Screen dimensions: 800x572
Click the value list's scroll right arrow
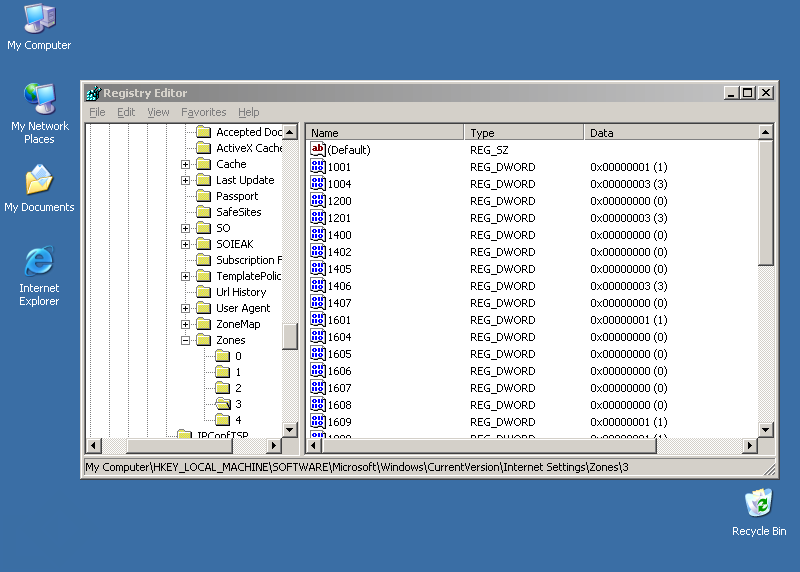pyautogui.click(x=749, y=445)
